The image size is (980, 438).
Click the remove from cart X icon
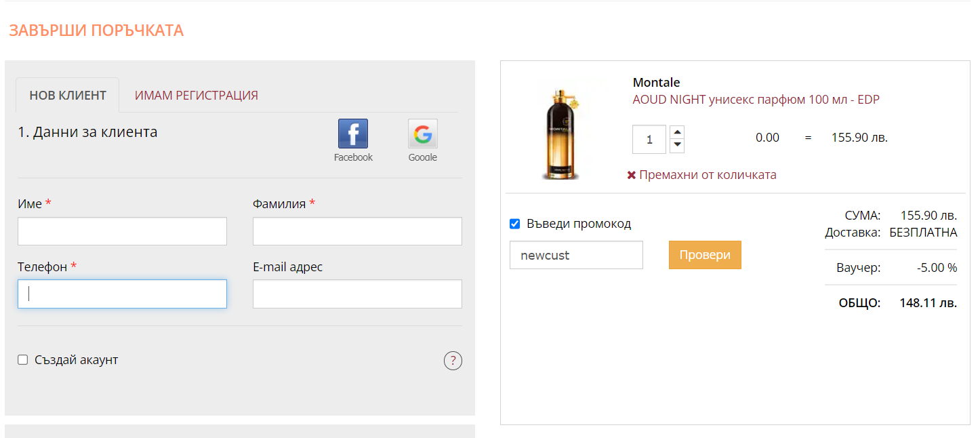(632, 175)
